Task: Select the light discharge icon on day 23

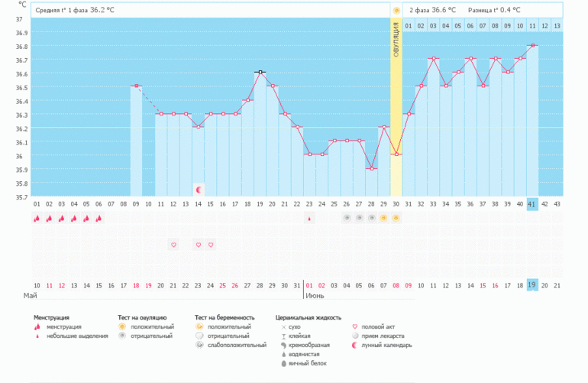Action: (x=309, y=219)
